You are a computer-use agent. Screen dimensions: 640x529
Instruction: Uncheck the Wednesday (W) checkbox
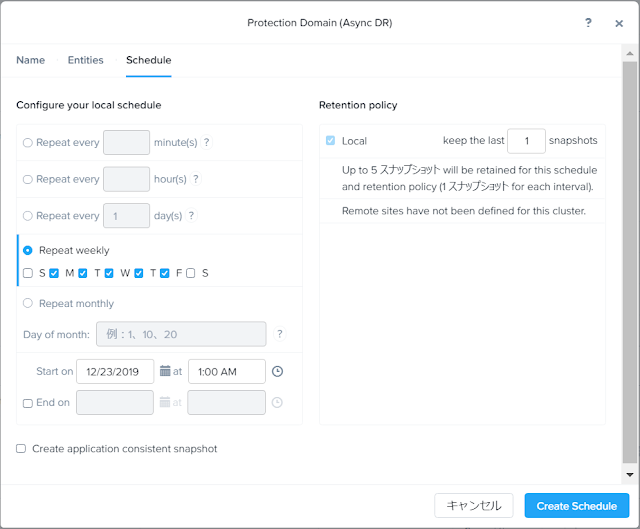[x=109, y=273]
